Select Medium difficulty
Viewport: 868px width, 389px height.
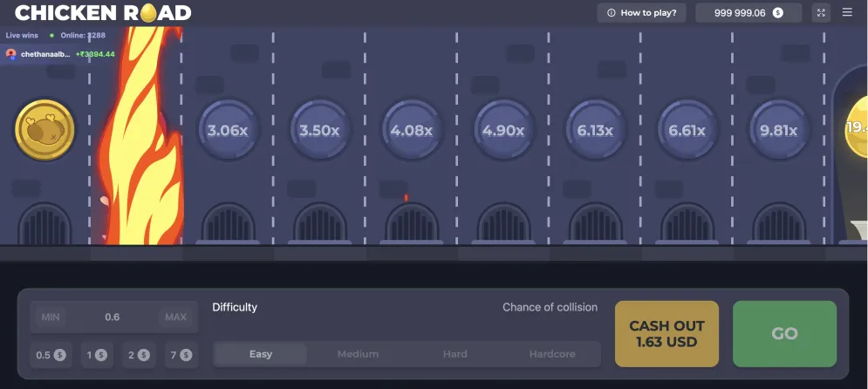(359, 354)
